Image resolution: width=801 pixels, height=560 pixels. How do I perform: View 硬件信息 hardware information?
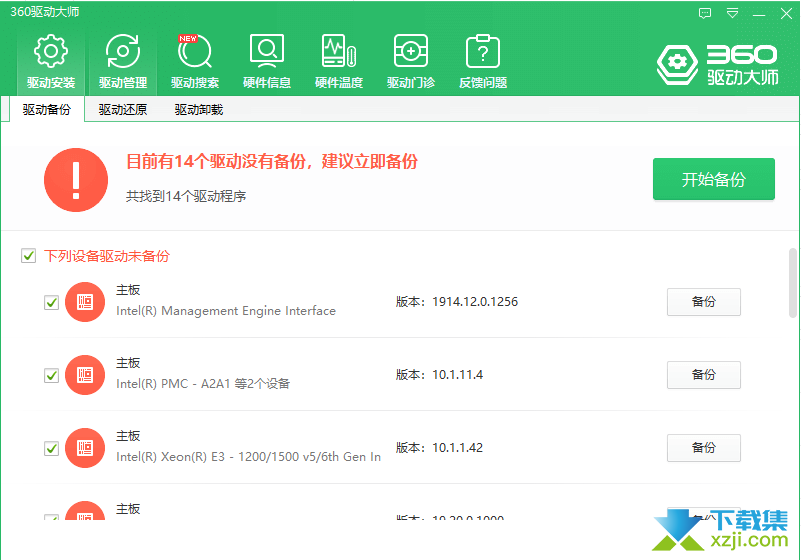(267, 60)
